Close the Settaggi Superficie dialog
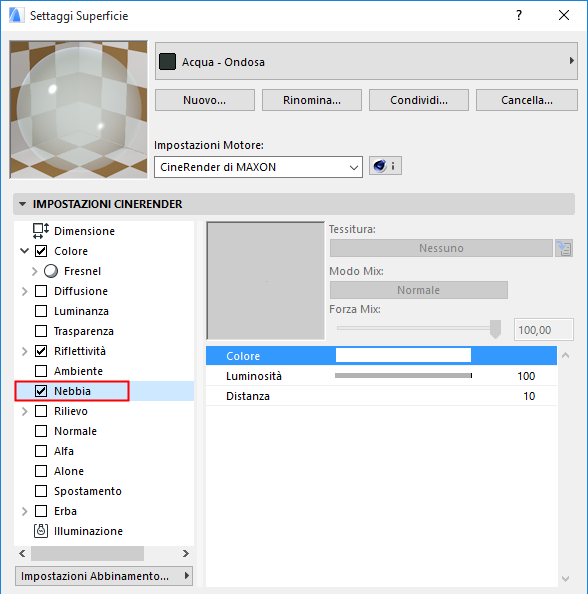588x594 pixels. coord(564,16)
